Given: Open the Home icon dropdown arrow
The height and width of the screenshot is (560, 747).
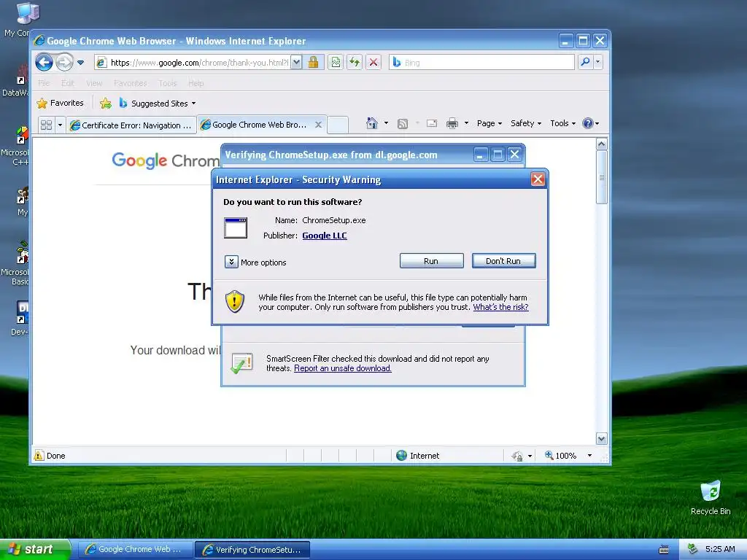Looking at the screenshot, I should coord(387,123).
